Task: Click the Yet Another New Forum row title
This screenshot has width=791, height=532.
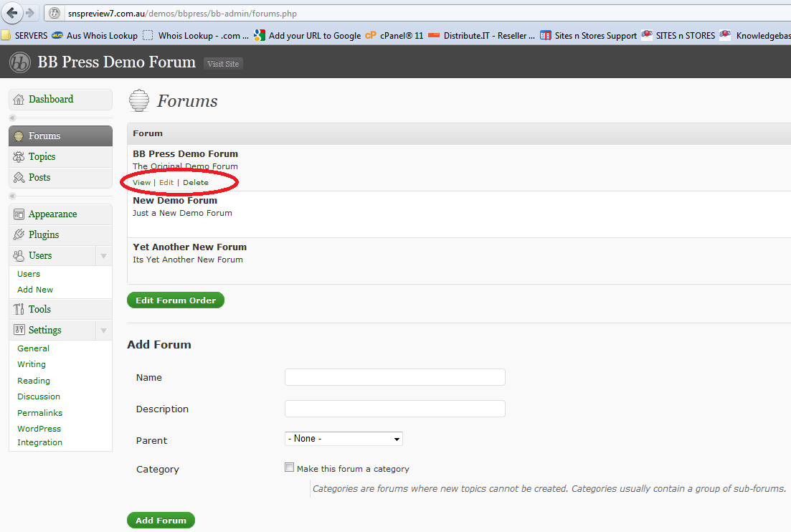Action: click(x=189, y=247)
